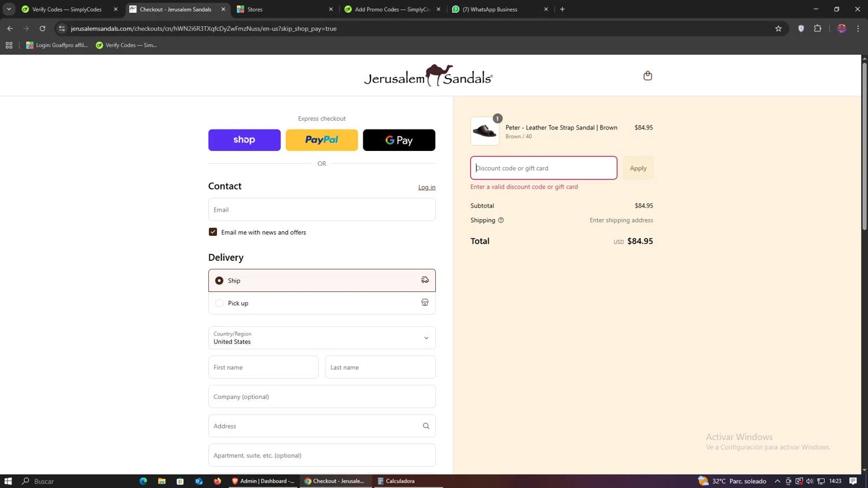Open the browser three-dot menu

point(858,28)
